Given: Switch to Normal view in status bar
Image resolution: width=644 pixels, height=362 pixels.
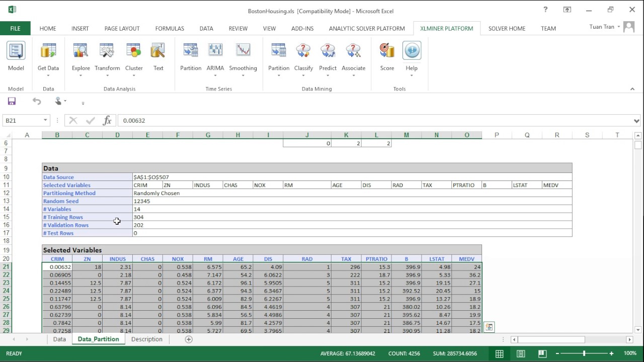Looking at the screenshot, I should pyautogui.click(x=500, y=353).
